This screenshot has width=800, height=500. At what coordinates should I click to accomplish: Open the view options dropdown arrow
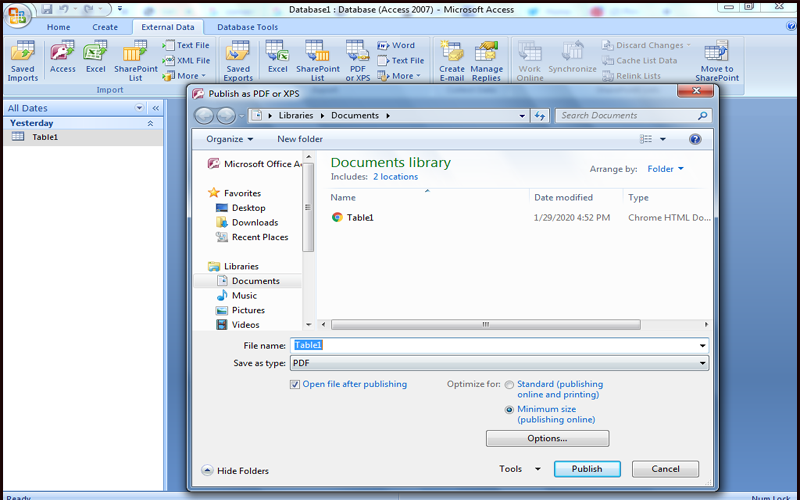pos(663,139)
